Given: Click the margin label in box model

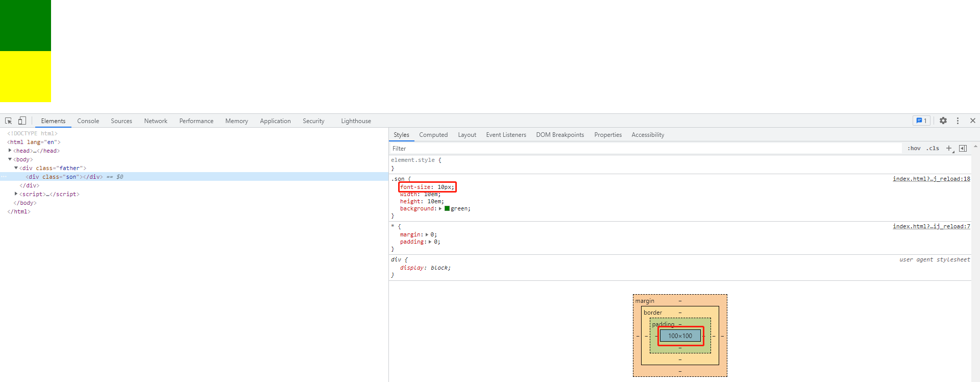Looking at the screenshot, I should tap(645, 301).
